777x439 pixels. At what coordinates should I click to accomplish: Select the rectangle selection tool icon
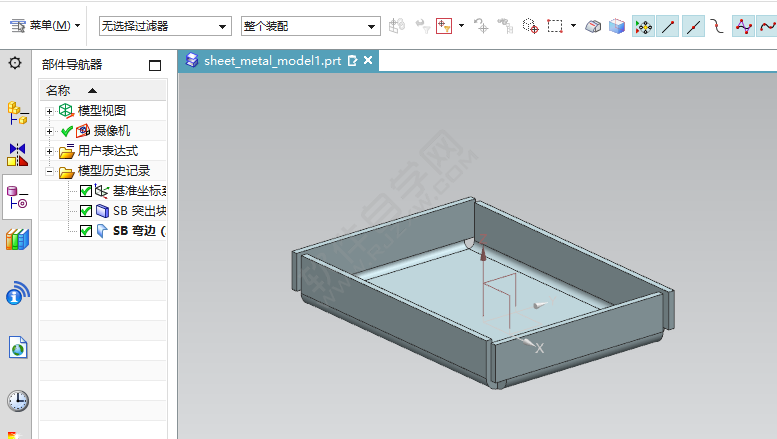click(x=555, y=26)
